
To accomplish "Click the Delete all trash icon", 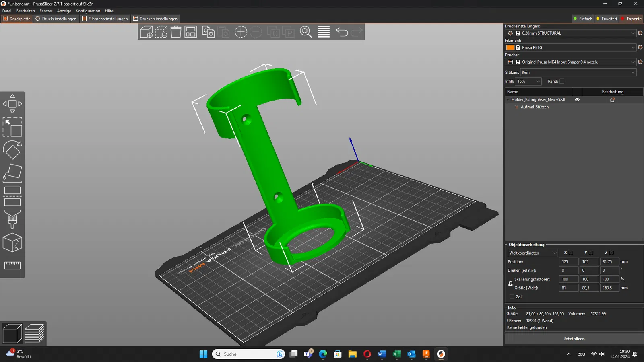I will tap(176, 32).
